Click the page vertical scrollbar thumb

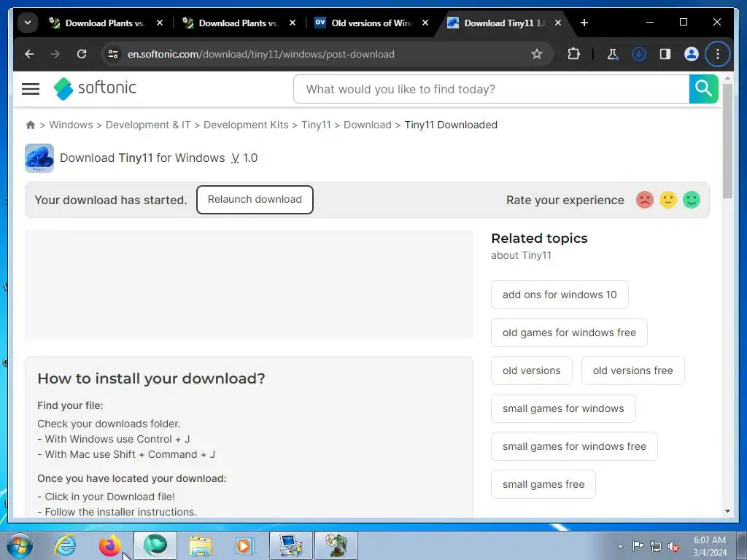click(727, 141)
